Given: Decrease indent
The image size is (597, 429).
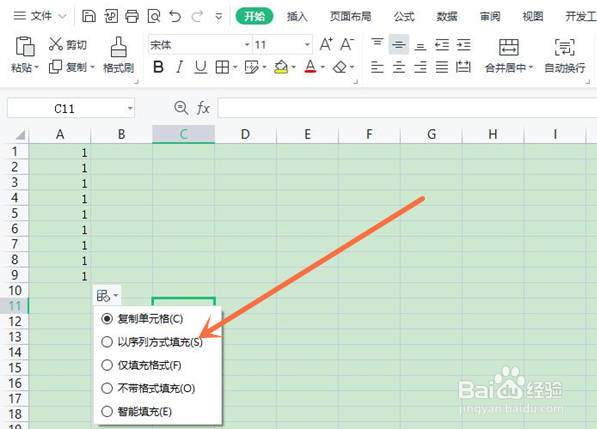Looking at the screenshot, I should pyautogui.click(x=442, y=45).
